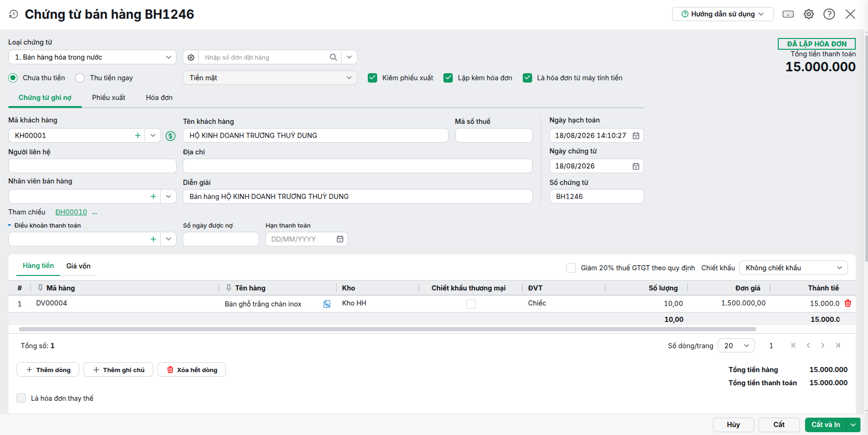
Task: Click Hủy button
Action: 734,425
